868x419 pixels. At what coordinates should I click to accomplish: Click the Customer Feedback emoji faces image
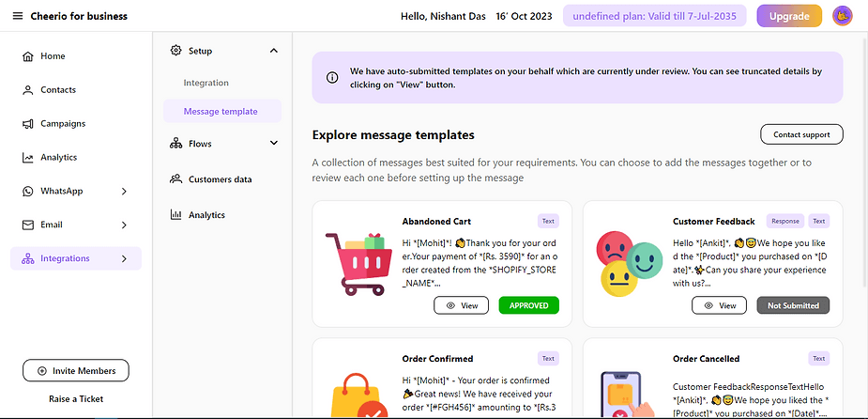(629, 263)
